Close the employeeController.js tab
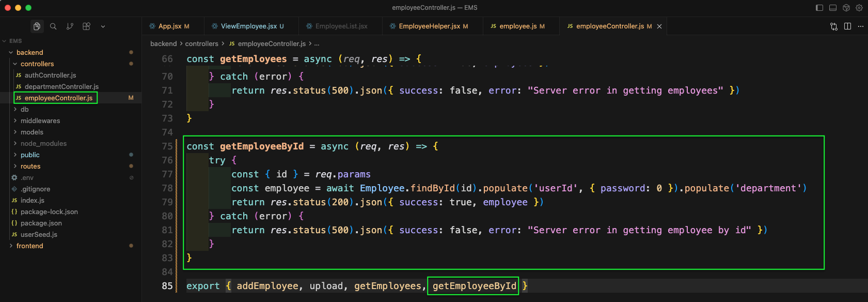 (659, 26)
